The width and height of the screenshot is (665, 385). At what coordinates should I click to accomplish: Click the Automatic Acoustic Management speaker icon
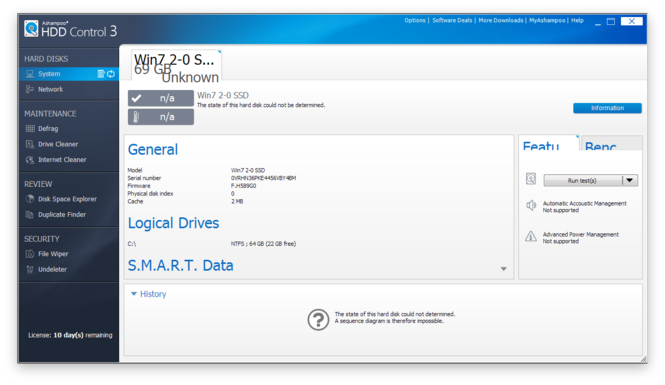point(531,206)
